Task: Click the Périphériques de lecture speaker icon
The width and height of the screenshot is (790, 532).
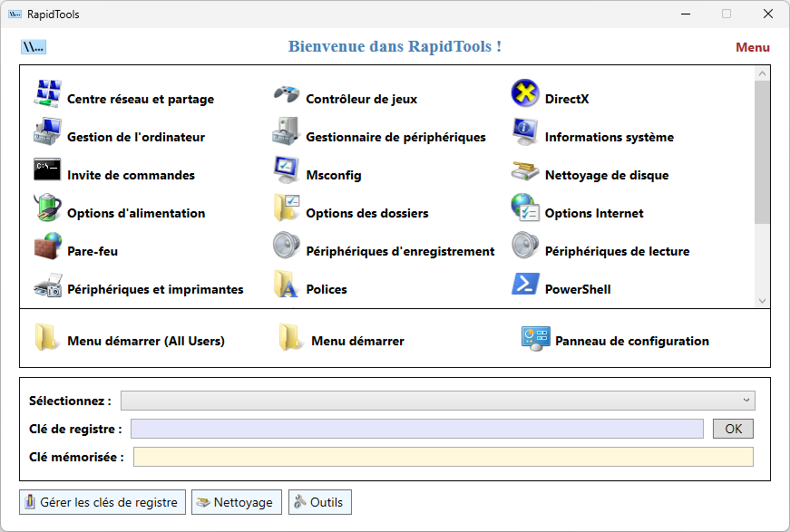Action: coord(525,246)
